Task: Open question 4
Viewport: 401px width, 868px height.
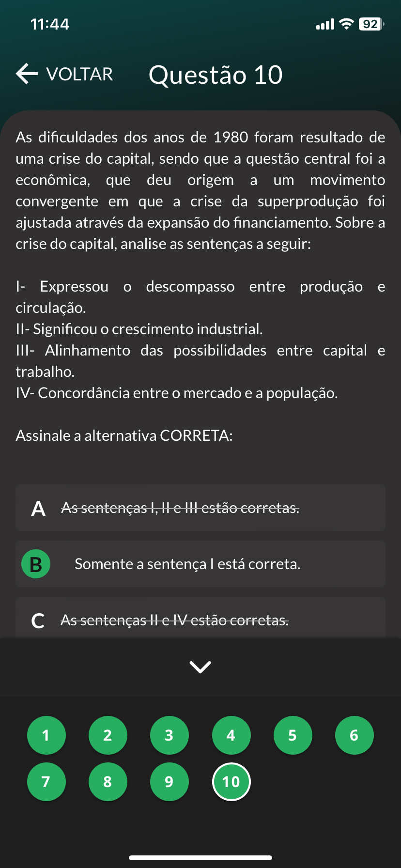Action: click(231, 735)
